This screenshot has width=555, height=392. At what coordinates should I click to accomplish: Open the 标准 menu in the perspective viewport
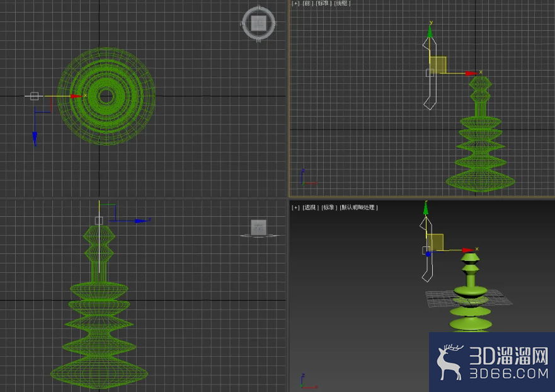point(329,207)
